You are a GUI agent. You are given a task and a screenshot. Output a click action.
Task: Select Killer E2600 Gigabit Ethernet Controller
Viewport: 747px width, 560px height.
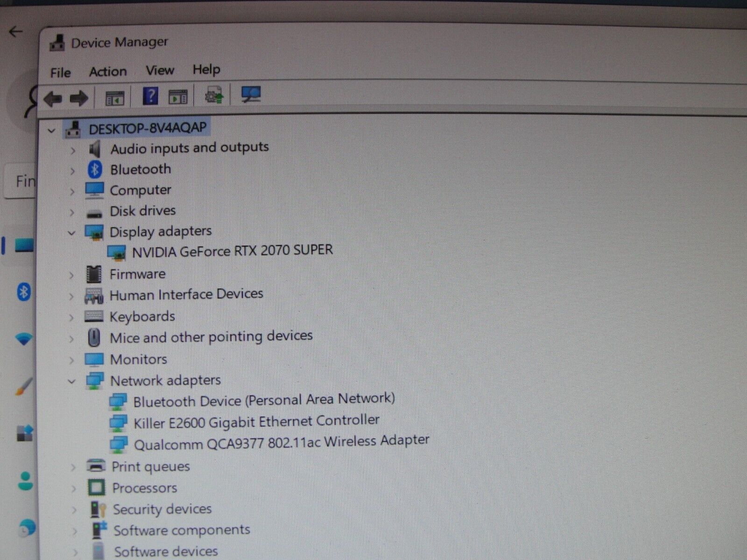pos(257,421)
